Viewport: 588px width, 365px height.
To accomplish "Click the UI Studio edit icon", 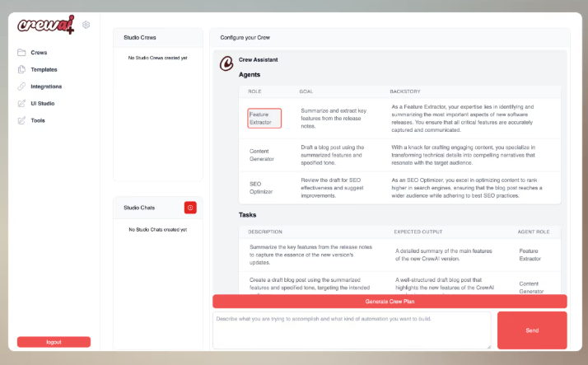I will 21,103.
